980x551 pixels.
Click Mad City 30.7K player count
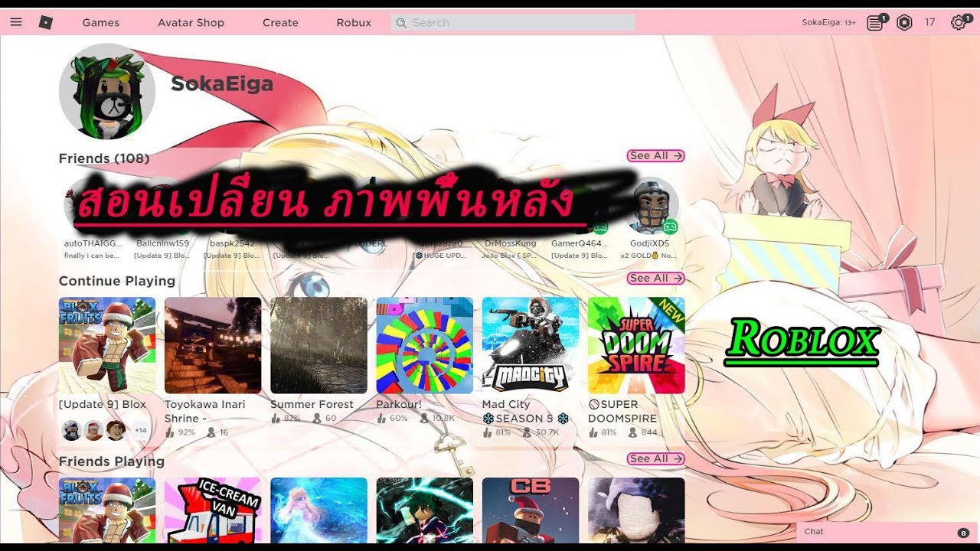click(541, 432)
